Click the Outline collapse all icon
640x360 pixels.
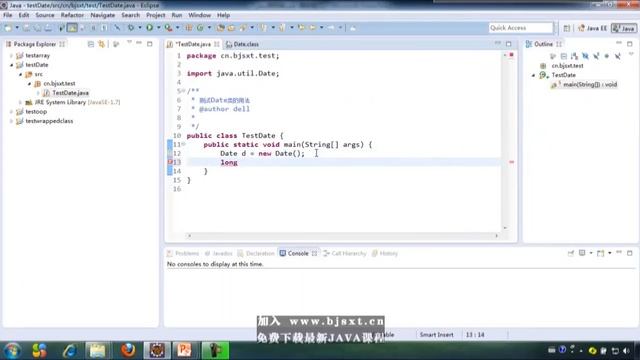pyautogui.click(x=564, y=56)
